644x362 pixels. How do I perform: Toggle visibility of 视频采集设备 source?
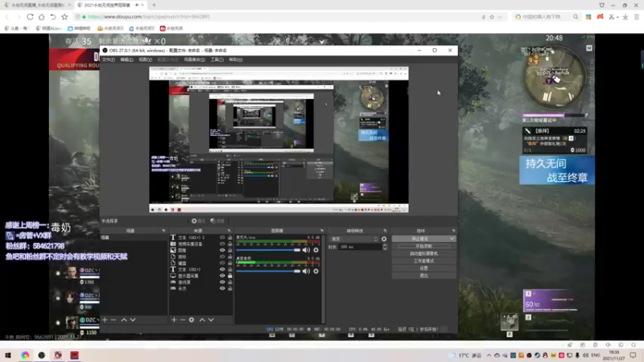tap(222, 244)
